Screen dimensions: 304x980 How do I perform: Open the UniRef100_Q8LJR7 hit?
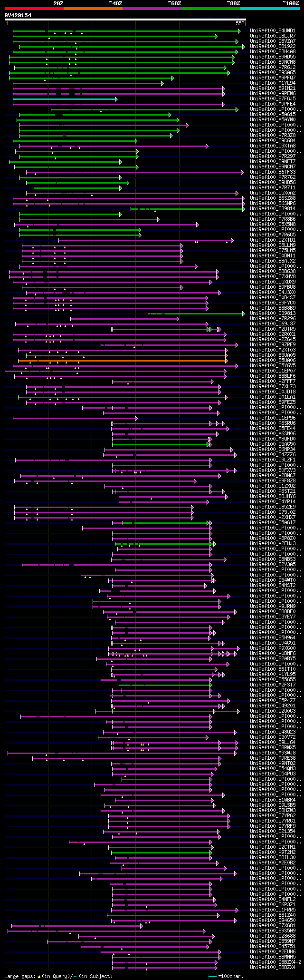point(273,36)
